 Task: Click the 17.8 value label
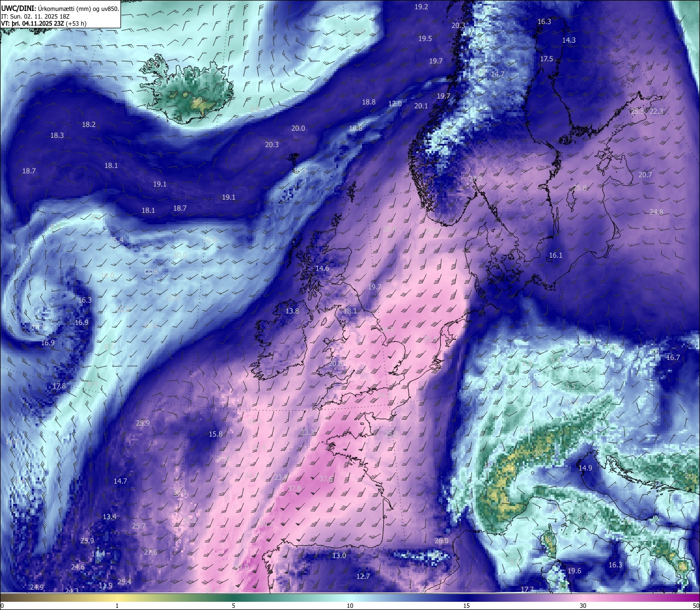point(59,386)
